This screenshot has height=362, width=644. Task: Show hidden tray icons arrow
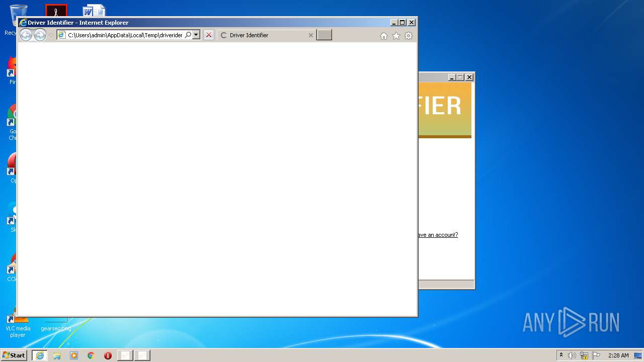tap(561, 355)
